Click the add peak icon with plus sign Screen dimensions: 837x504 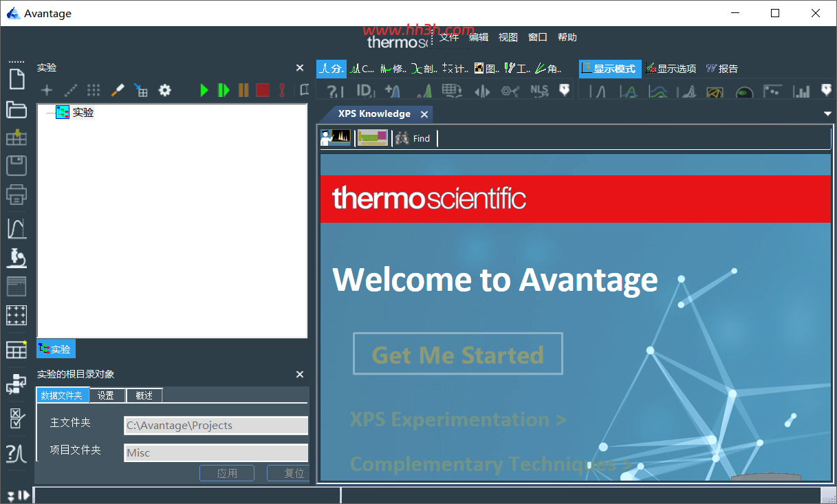tap(393, 91)
